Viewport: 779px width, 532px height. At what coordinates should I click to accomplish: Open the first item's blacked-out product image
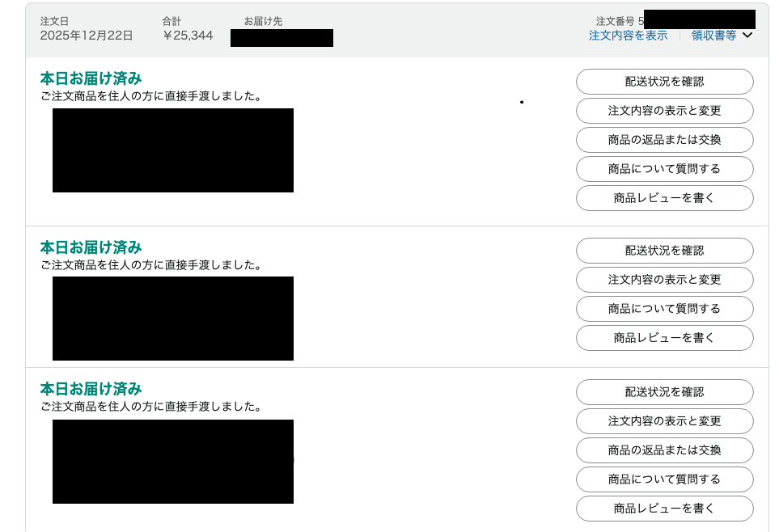point(173,150)
